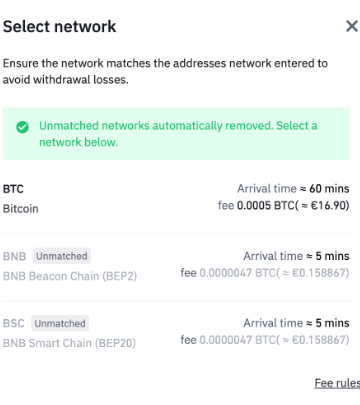Click the Select network dialog title
Image resolution: width=360 pixels, height=405 pixels.
(x=60, y=26)
